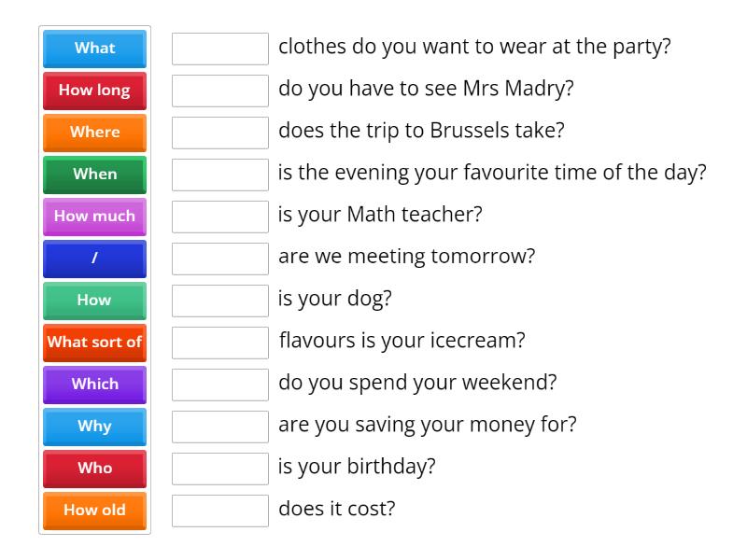The width and height of the screenshot is (747, 560).
Task: Select the orange "How old" tile
Action: point(94,511)
